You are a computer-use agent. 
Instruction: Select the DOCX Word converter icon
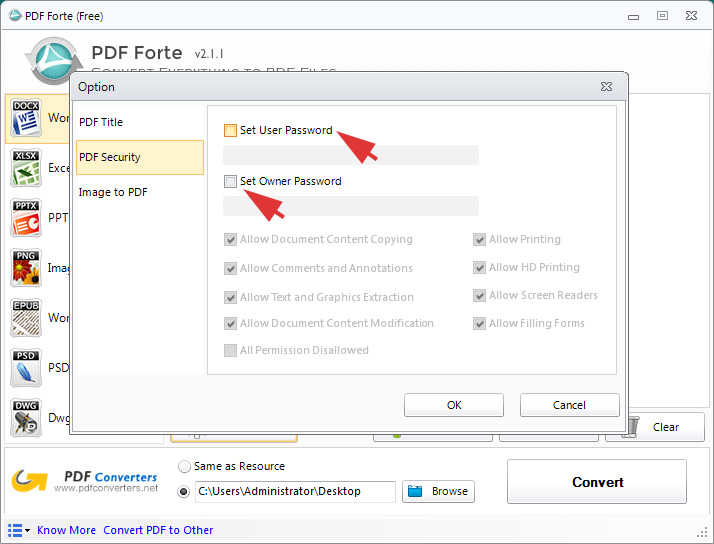[x=26, y=118]
